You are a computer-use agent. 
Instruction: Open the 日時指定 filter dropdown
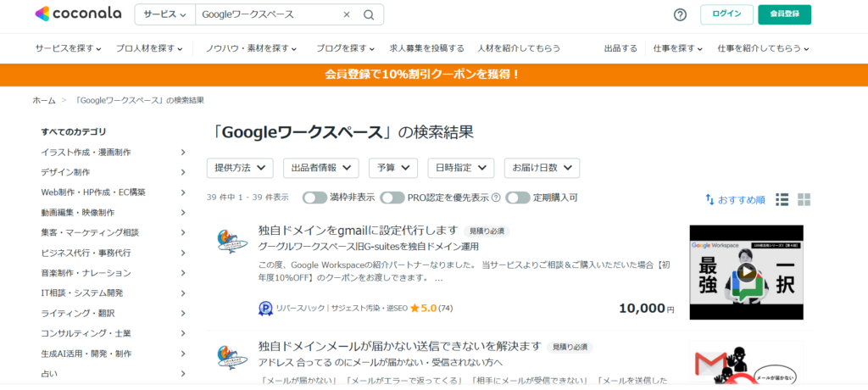pyautogui.click(x=460, y=168)
